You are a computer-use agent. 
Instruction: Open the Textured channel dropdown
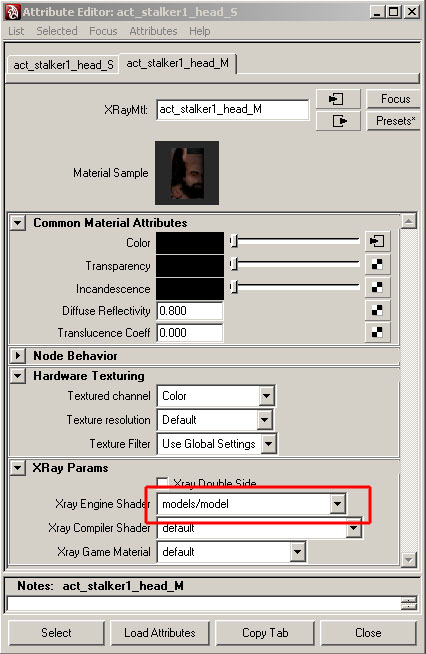pos(266,396)
